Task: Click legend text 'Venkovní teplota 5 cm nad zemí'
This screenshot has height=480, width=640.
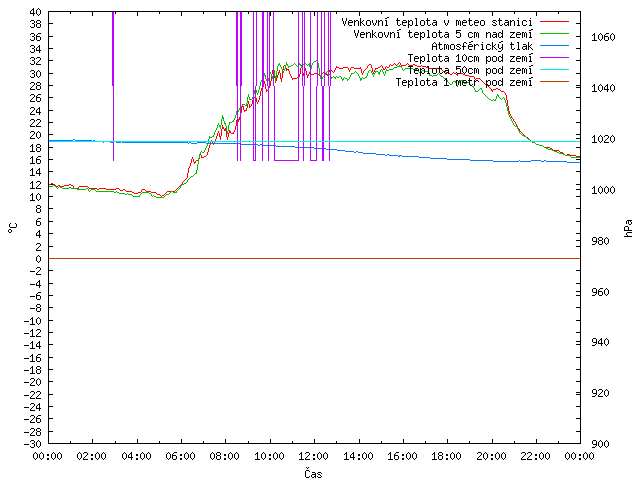Action: point(443,34)
